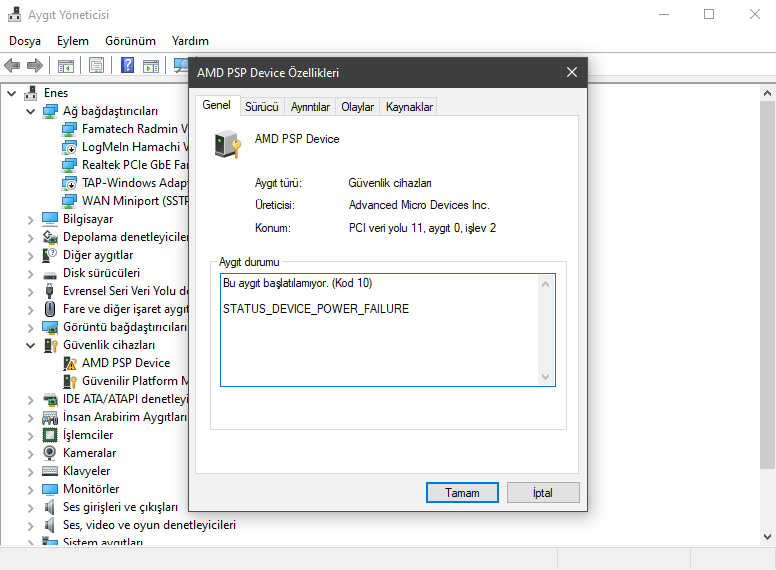776x570 pixels.
Task: Click the İşlemciler processor icon
Action: click(50, 435)
